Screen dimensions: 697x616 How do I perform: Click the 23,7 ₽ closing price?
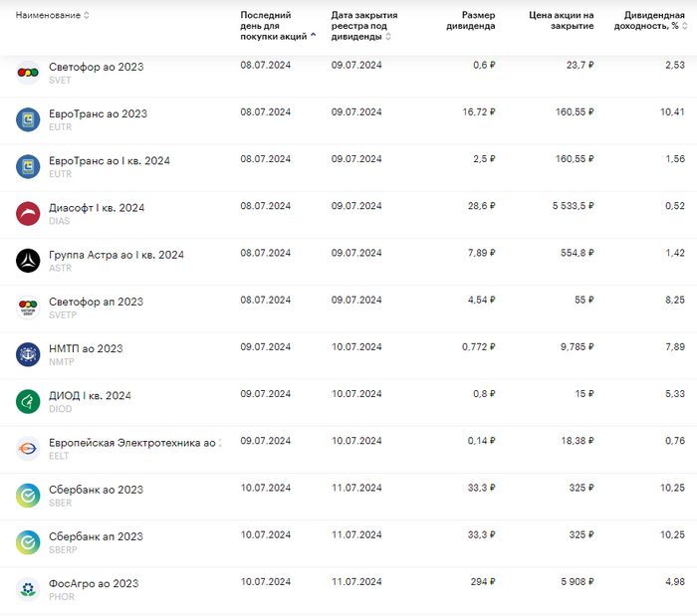581,66
